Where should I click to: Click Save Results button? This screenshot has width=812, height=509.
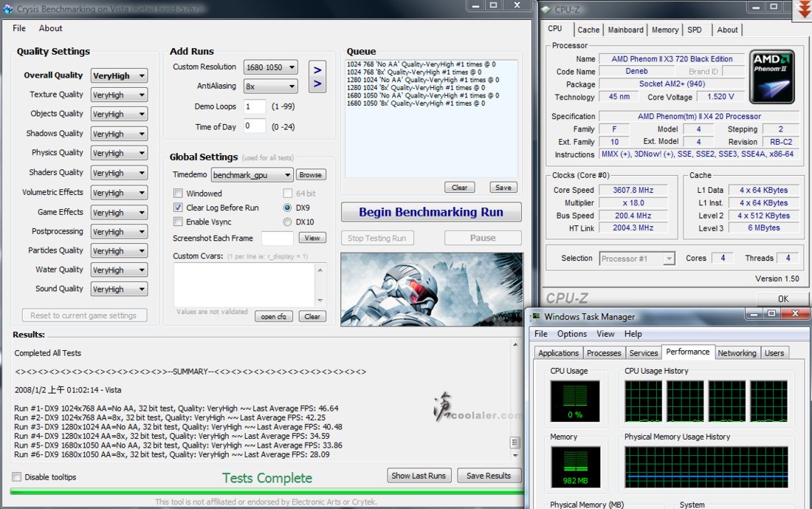[x=489, y=476]
